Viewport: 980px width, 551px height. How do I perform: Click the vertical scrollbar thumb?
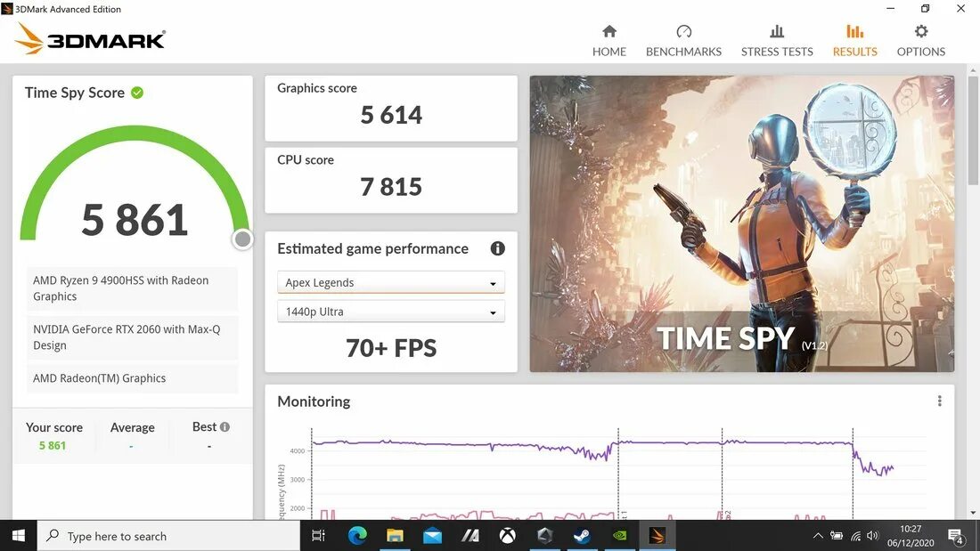point(973,130)
